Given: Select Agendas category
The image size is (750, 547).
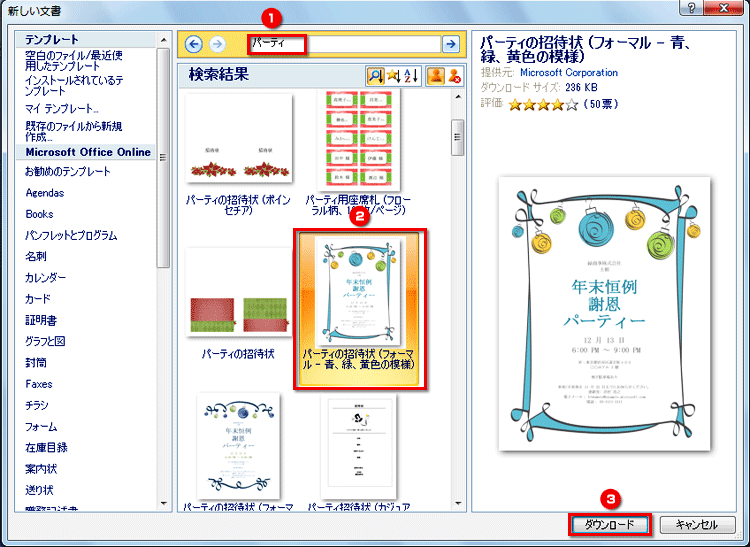Looking at the screenshot, I should (x=44, y=193).
